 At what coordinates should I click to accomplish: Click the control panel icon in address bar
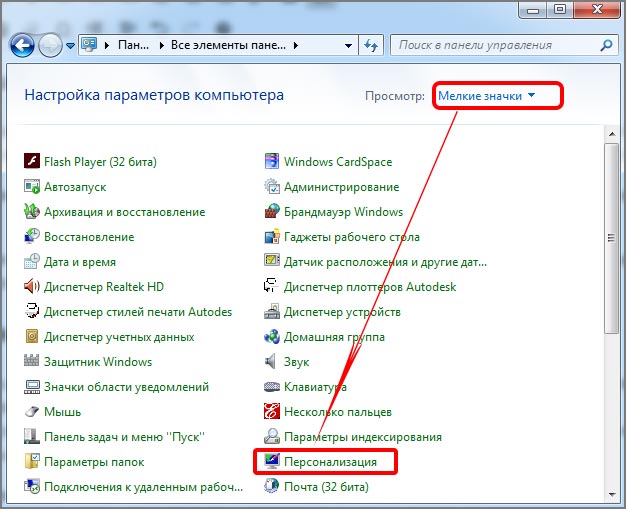pos(89,45)
